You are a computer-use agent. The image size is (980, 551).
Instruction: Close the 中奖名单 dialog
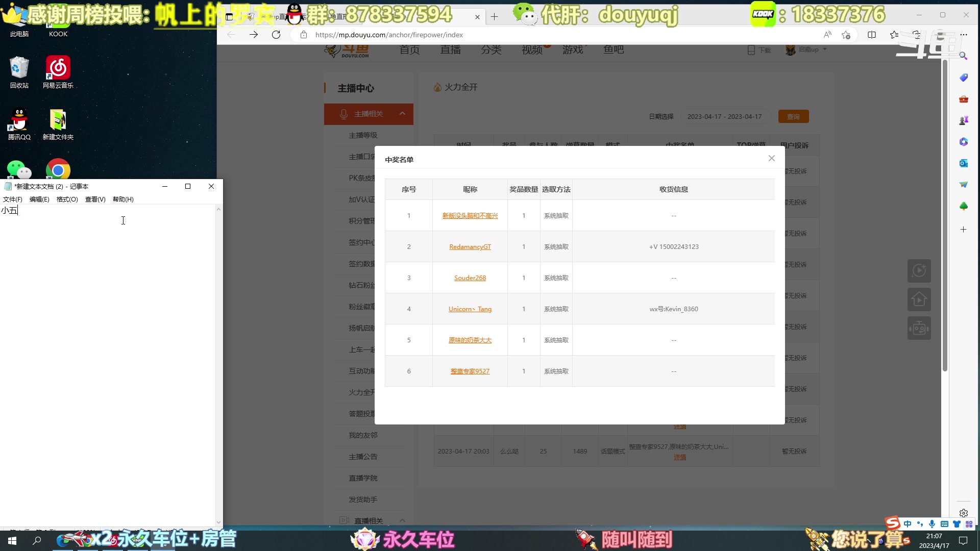772,158
